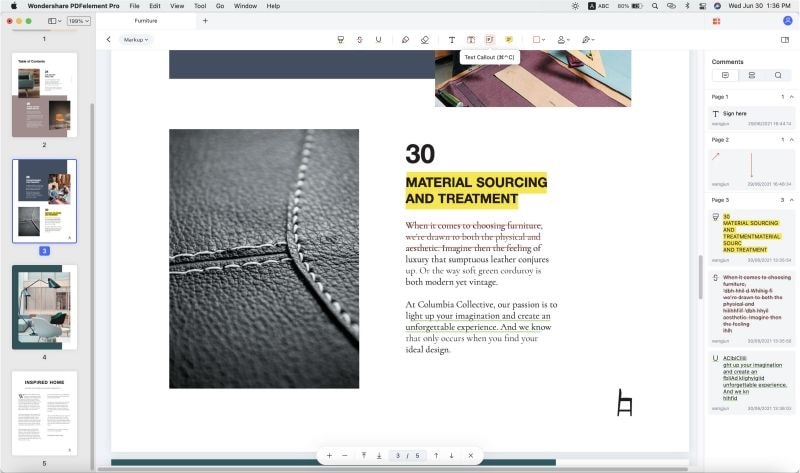This screenshot has height=473, width=800.
Task: Click the highlighted Material Sourcing heading
Action: click(x=476, y=190)
